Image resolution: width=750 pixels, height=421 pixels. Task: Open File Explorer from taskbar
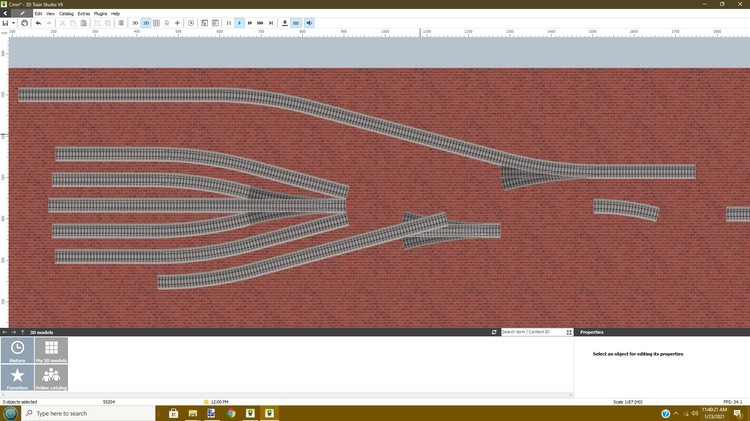click(193, 413)
